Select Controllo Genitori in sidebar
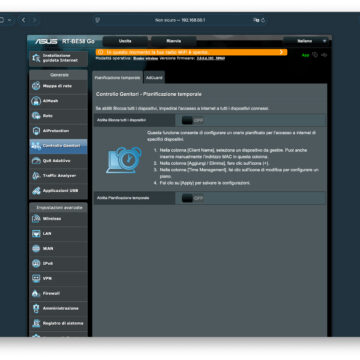 (x=59, y=146)
